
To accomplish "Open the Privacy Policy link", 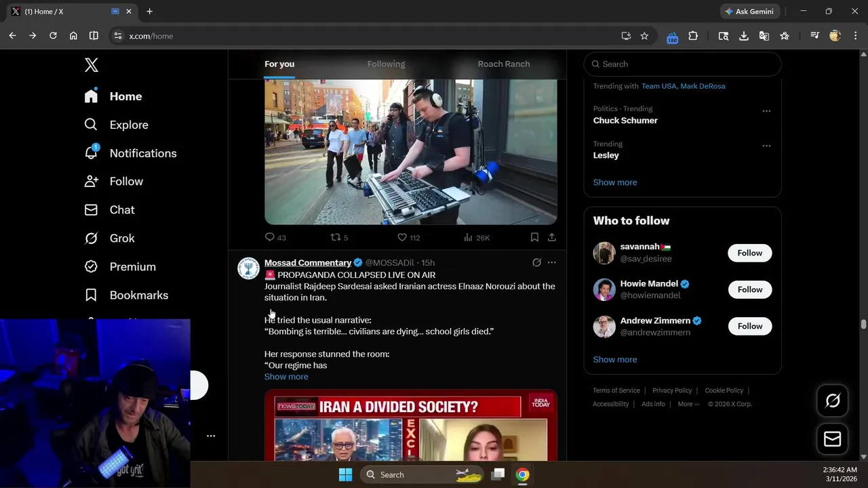I will pos(672,390).
